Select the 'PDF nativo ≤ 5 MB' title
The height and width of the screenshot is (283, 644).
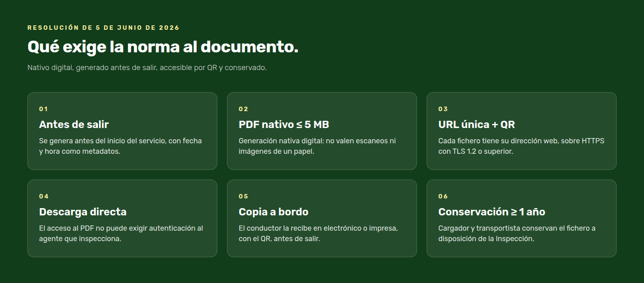point(284,124)
